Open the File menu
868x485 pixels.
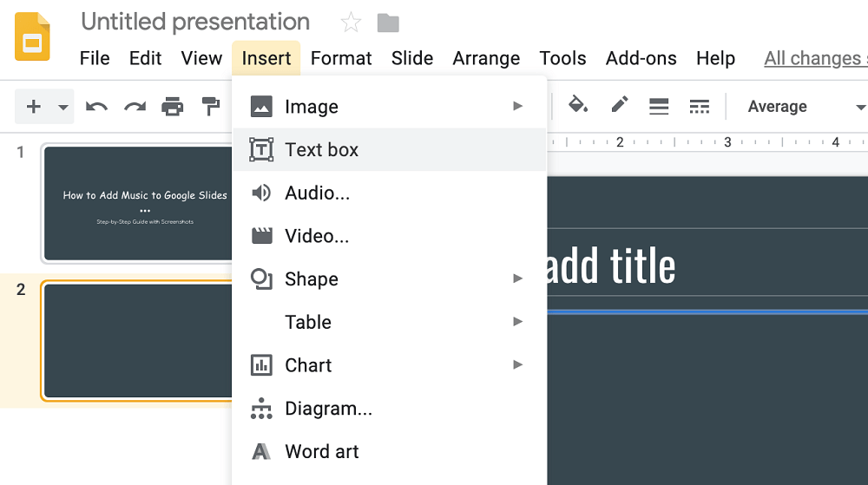95,58
